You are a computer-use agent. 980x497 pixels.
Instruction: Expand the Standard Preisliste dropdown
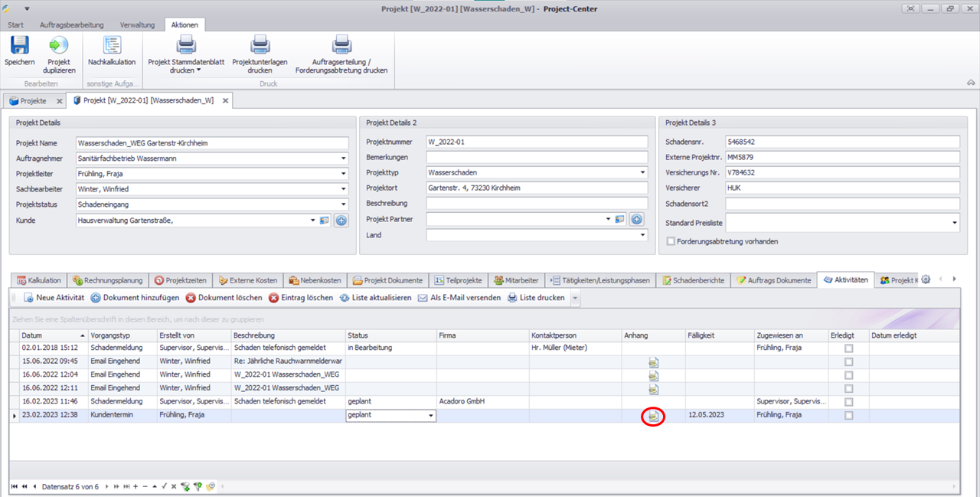(x=955, y=223)
